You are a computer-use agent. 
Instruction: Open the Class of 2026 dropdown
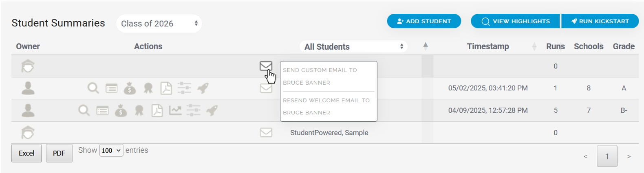159,24
